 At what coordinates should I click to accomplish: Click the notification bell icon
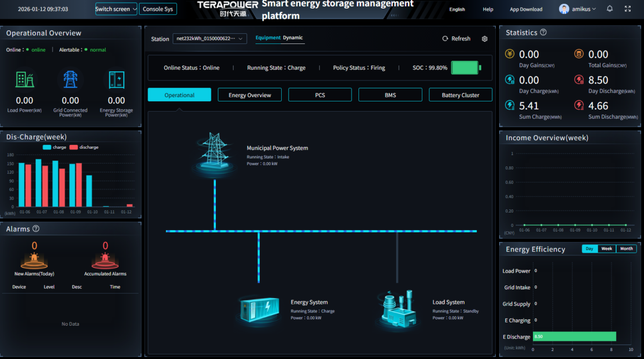610,9
